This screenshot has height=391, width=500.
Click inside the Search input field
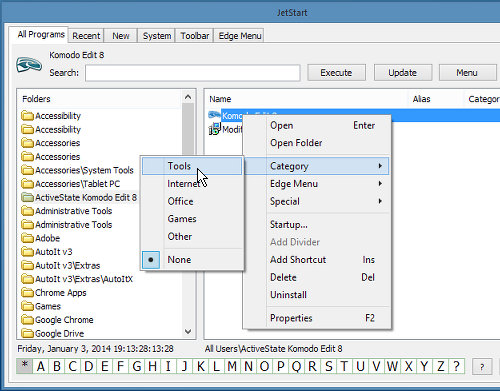tap(193, 73)
